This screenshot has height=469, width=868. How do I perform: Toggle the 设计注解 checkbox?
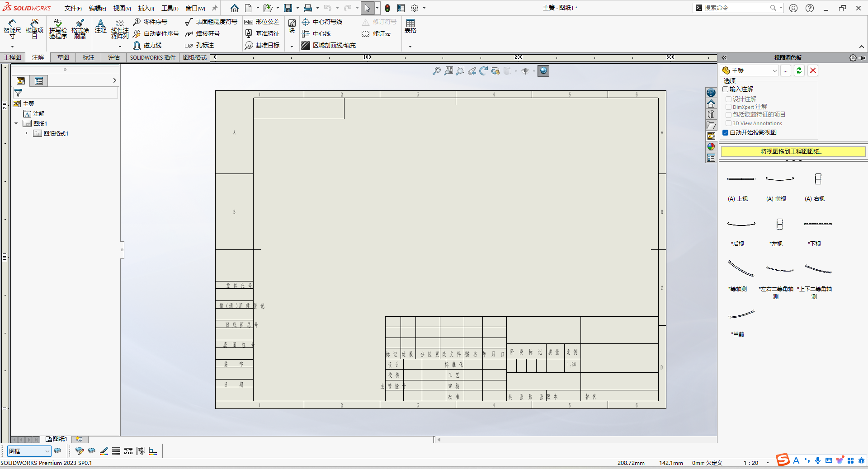(x=729, y=99)
